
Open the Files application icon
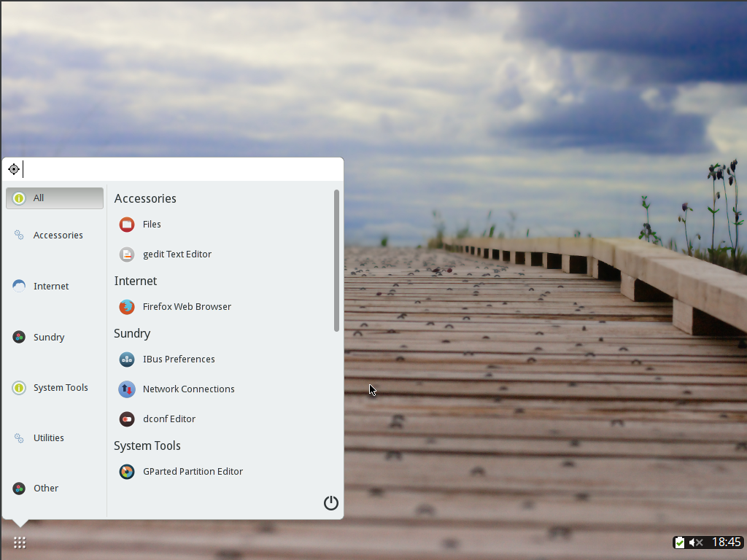[127, 225]
